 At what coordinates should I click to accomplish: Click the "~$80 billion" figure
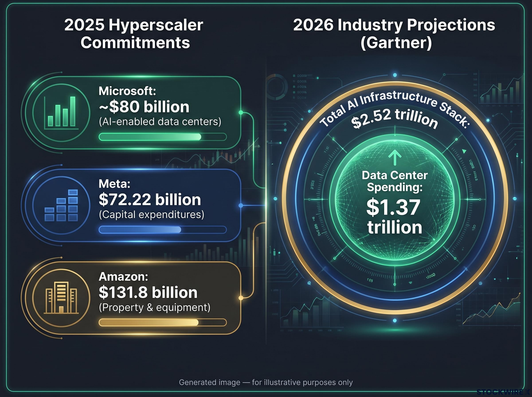click(x=144, y=107)
